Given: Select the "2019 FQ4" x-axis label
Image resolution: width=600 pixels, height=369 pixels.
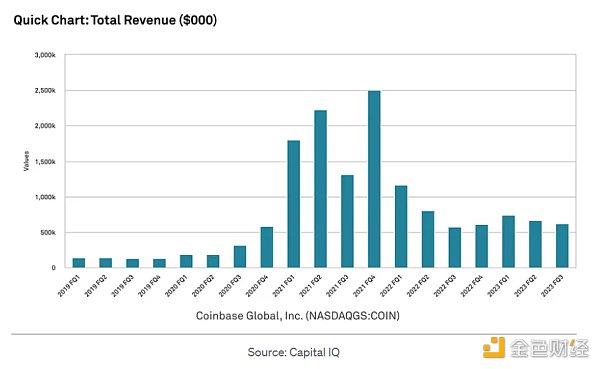Looking at the screenshot, I should tap(149, 286).
